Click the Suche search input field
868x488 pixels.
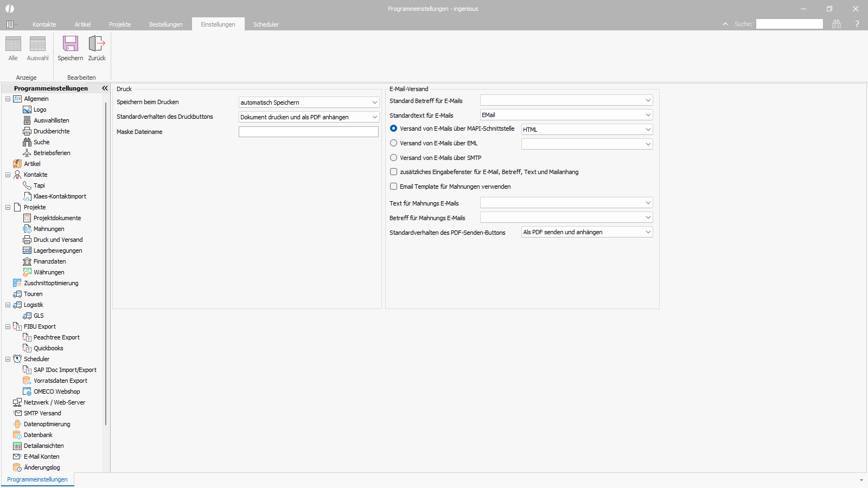(789, 24)
